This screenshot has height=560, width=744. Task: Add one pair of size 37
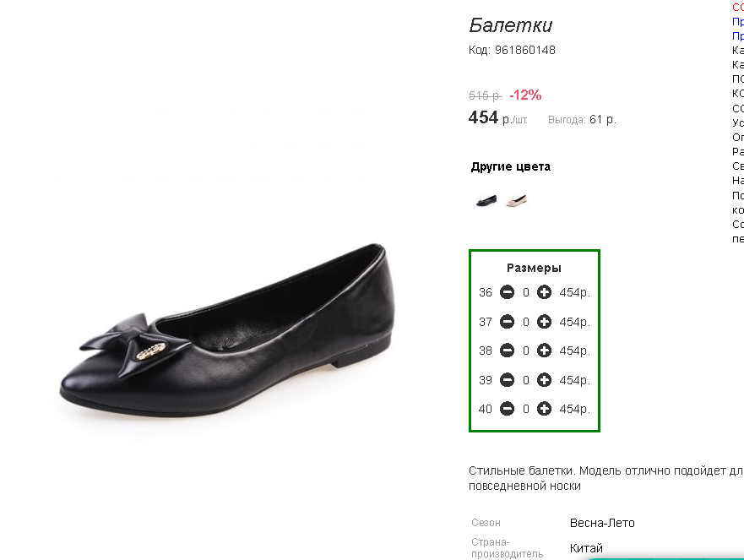544,322
